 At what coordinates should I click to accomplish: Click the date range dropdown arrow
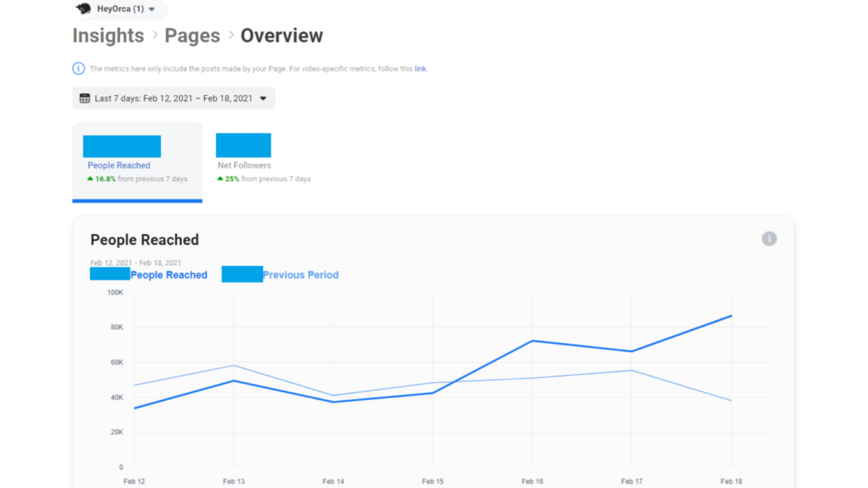[263, 98]
